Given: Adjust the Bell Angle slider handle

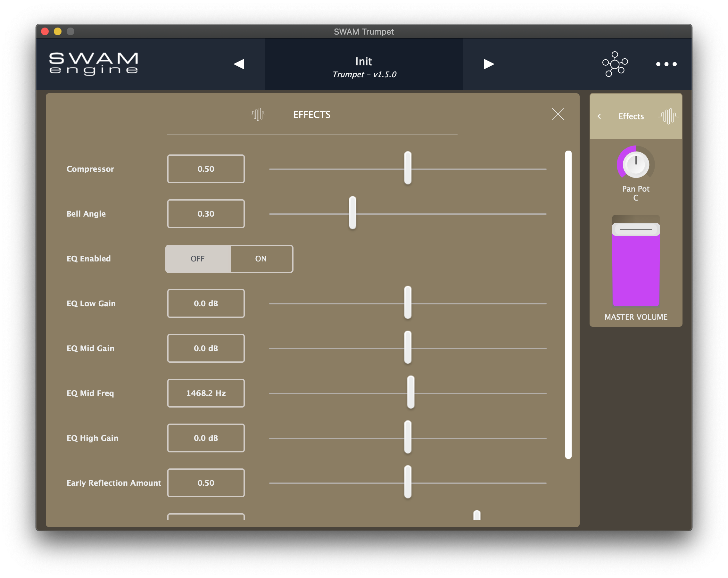Looking at the screenshot, I should click(352, 213).
